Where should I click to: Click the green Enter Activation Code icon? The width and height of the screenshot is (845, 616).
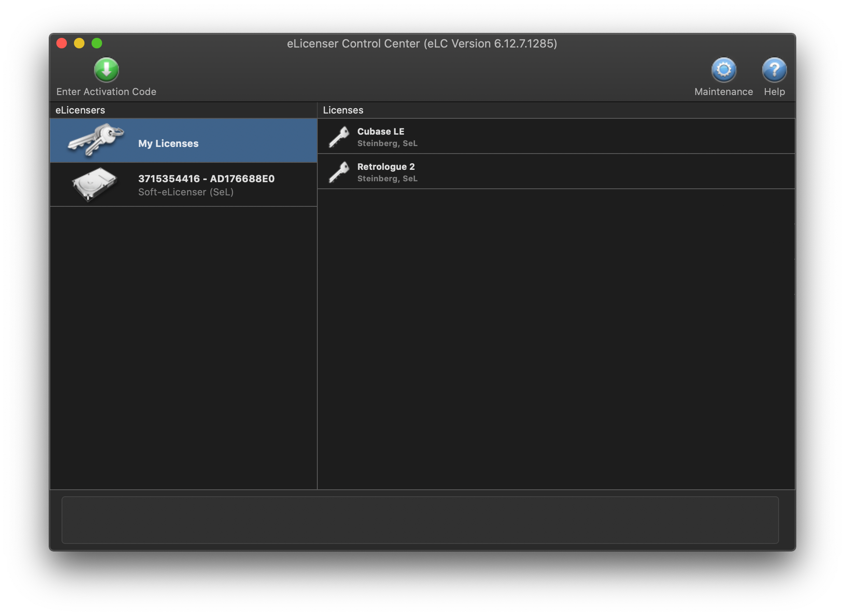[107, 70]
